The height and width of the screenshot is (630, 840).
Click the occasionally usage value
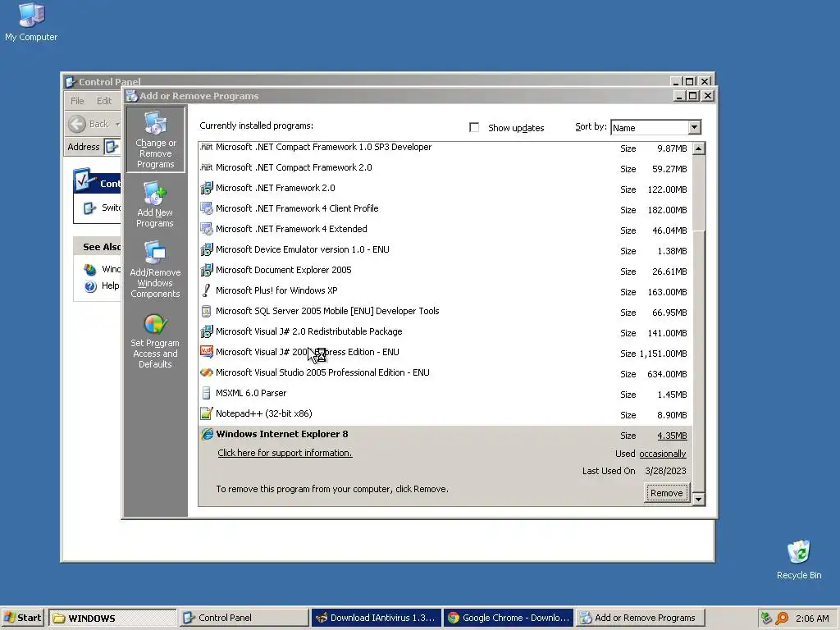[662, 454]
